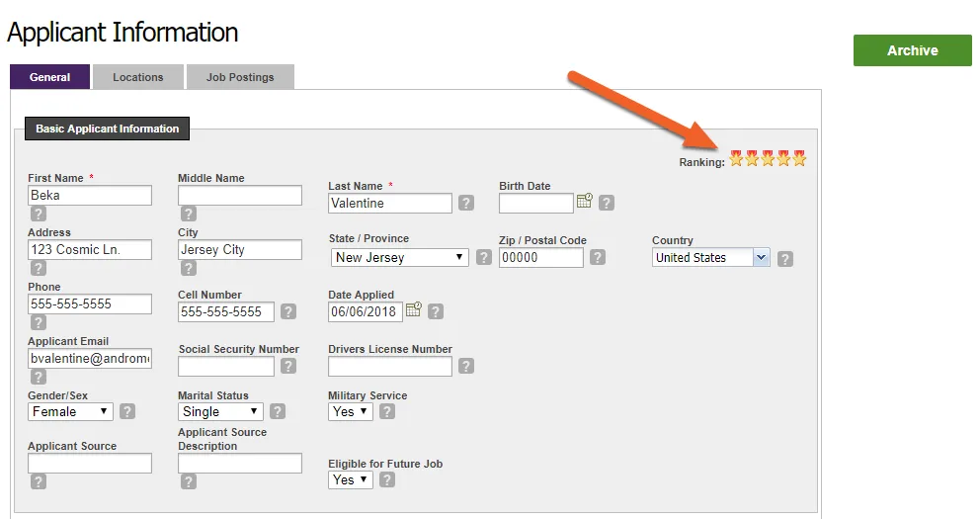Click into the Date Applied field
Viewport: 980px width, 519px height.
[x=365, y=312]
